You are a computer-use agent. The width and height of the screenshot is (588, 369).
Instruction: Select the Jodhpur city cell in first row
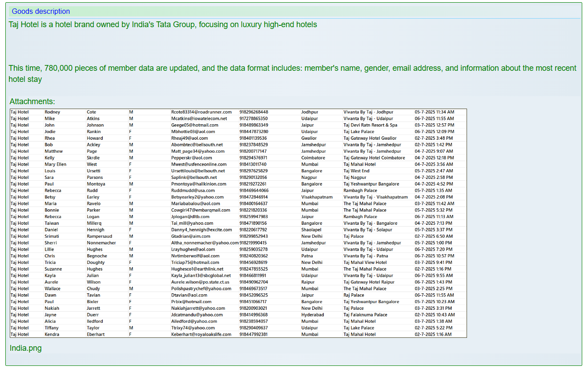point(310,112)
